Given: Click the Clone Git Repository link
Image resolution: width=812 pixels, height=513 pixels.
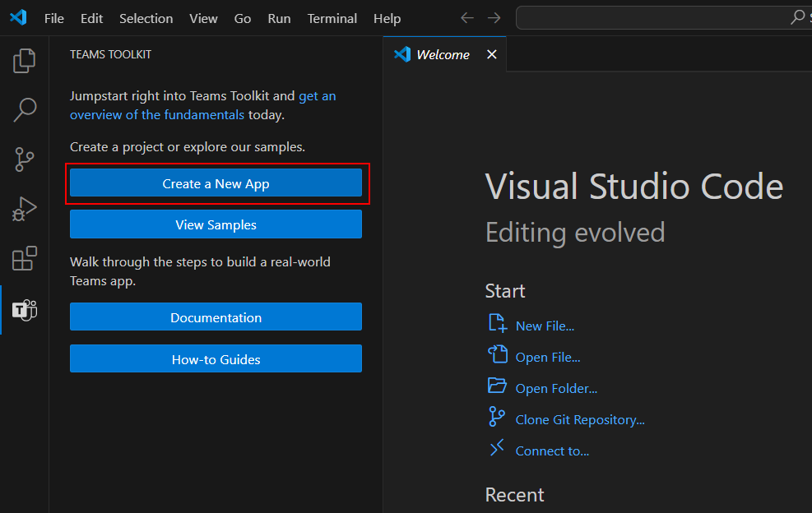Looking at the screenshot, I should tap(578, 419).
